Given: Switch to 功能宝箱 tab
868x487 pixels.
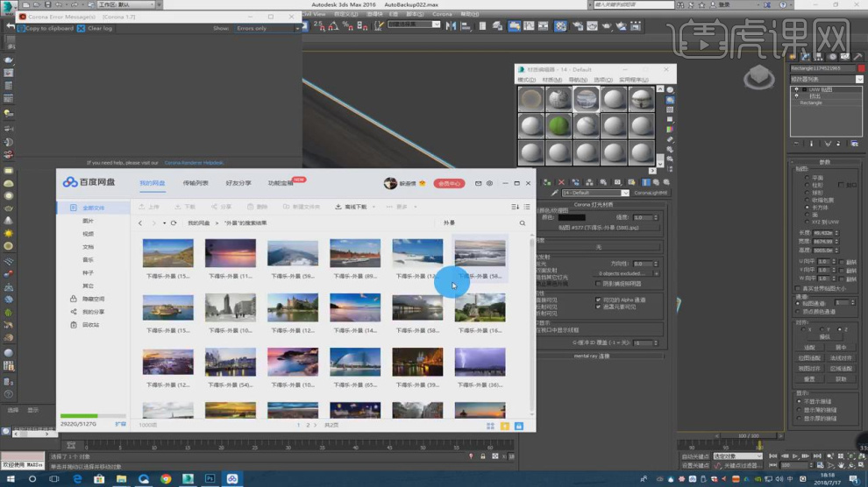Looking at the screenshot, I should click(281, 183).
